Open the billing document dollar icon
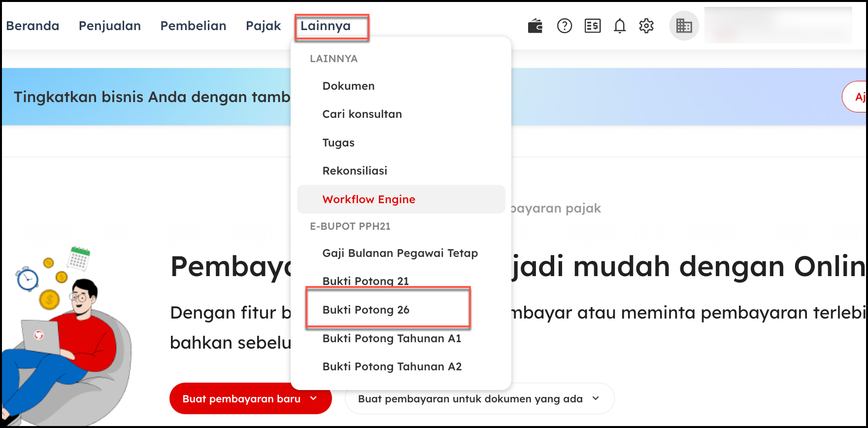Viewport: 868px width, 428px height. click(592, 26)
